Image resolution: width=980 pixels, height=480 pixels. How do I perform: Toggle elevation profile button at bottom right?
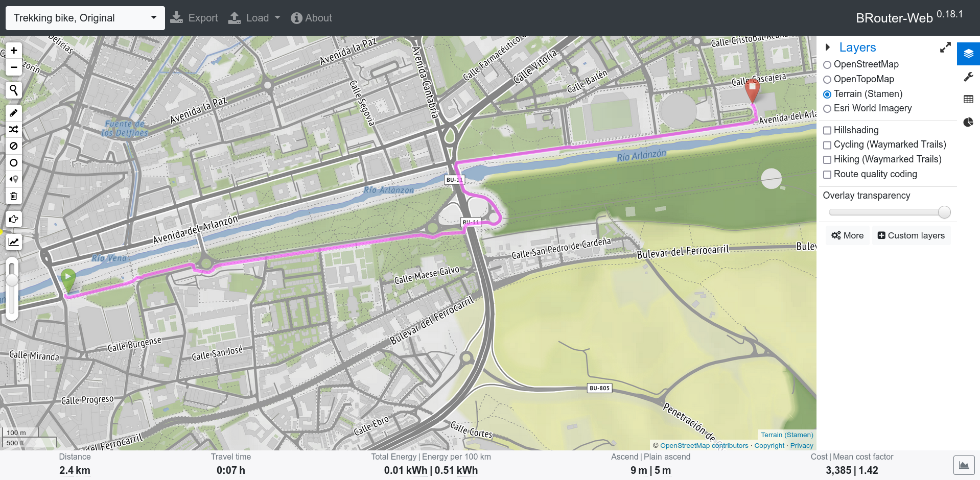tap(964, 465)
